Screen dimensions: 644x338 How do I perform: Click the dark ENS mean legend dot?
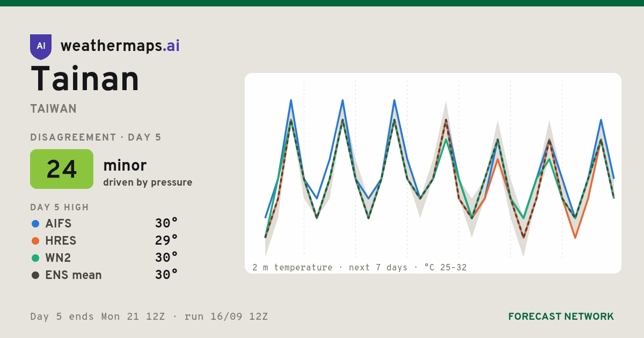point(35,275)
